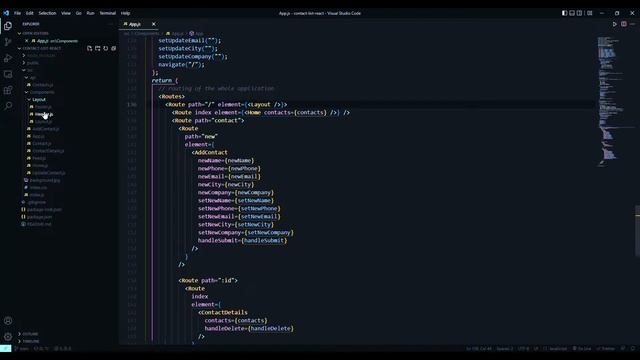This screenshot has width=640, height=360.
Task: Open the Source Control view
Action: tap(8, 42)
